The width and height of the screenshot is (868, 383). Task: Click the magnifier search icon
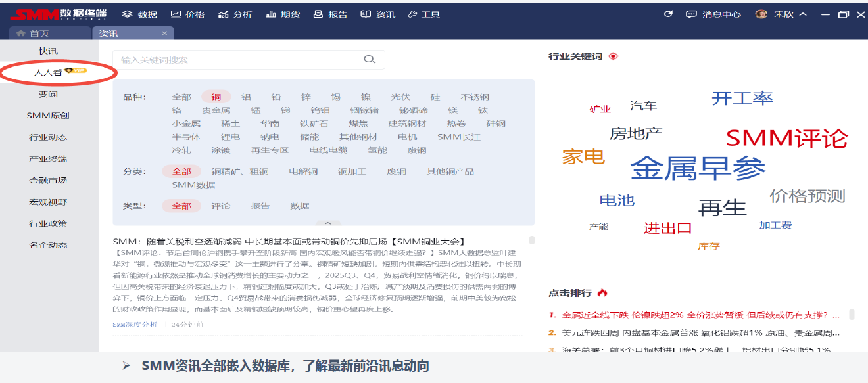point(370,60)
